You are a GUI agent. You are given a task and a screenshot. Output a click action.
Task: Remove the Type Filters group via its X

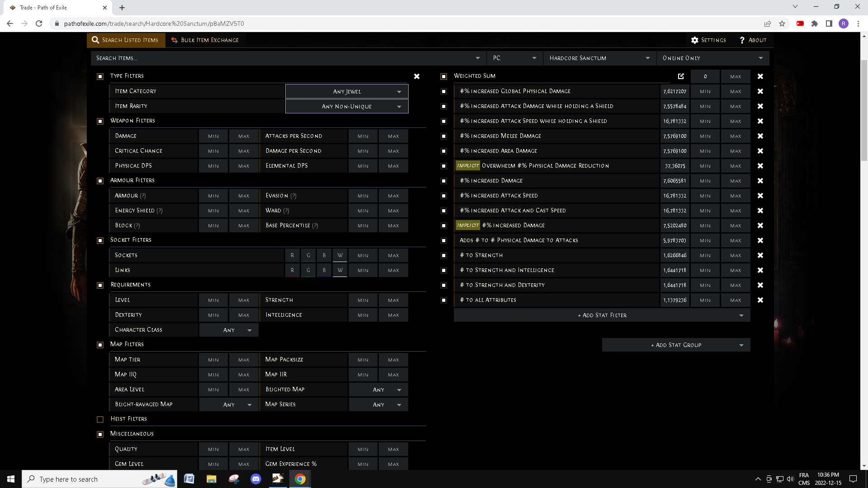417,76
